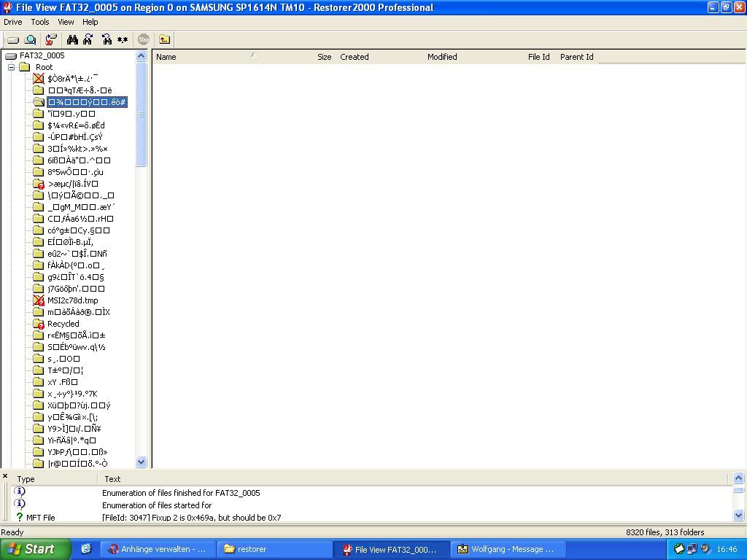Click the Recycled folder icon with red mark
Image resolution: width=747 pixels, height=560 pixels.
39,324
